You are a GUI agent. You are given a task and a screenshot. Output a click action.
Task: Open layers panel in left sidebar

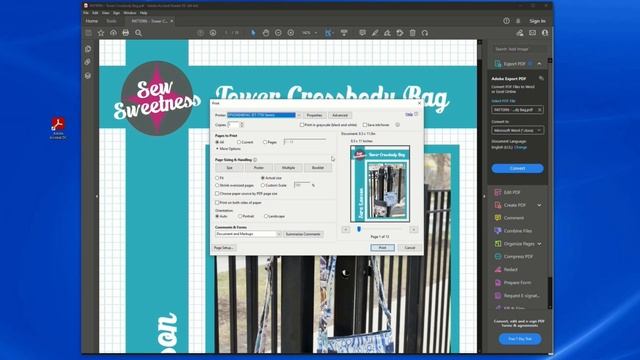pos(88,76)
